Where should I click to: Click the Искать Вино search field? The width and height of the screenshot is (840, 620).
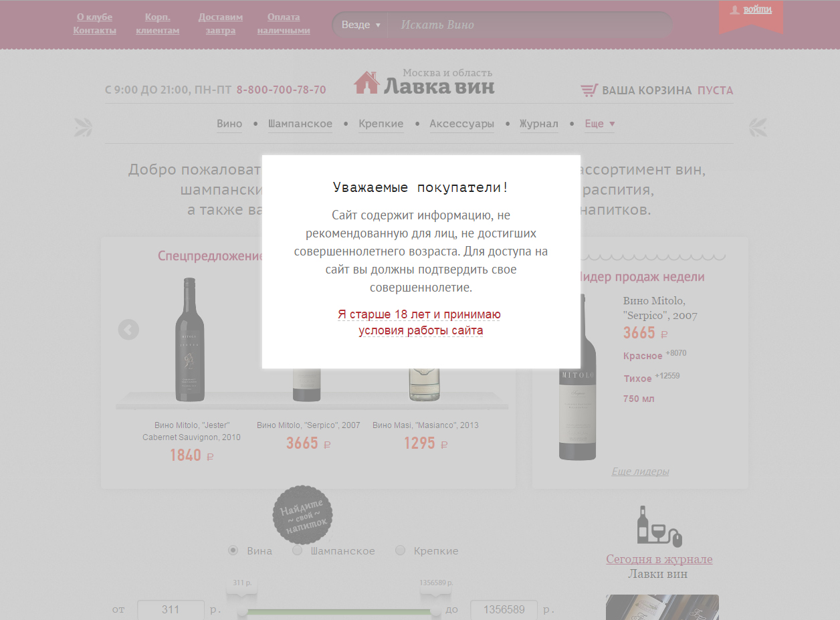528,25
